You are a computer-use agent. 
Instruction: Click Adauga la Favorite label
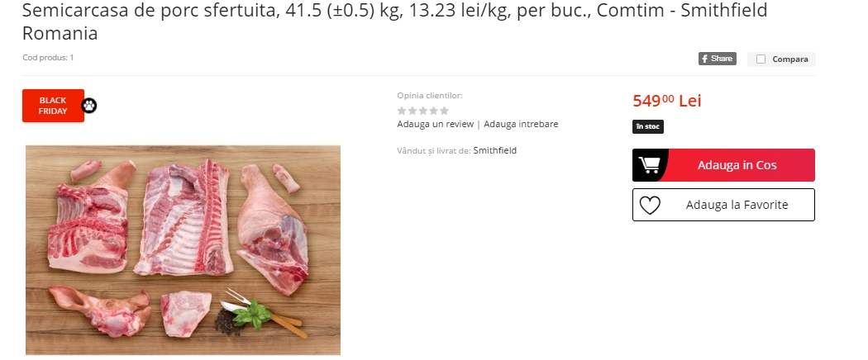coord(737,205)
